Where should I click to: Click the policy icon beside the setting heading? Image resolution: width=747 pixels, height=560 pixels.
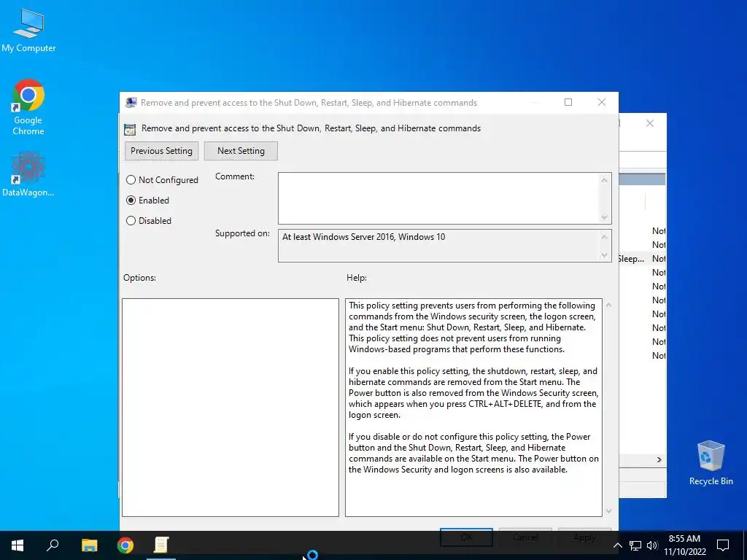pyautogui.click(x=130, y=129)
